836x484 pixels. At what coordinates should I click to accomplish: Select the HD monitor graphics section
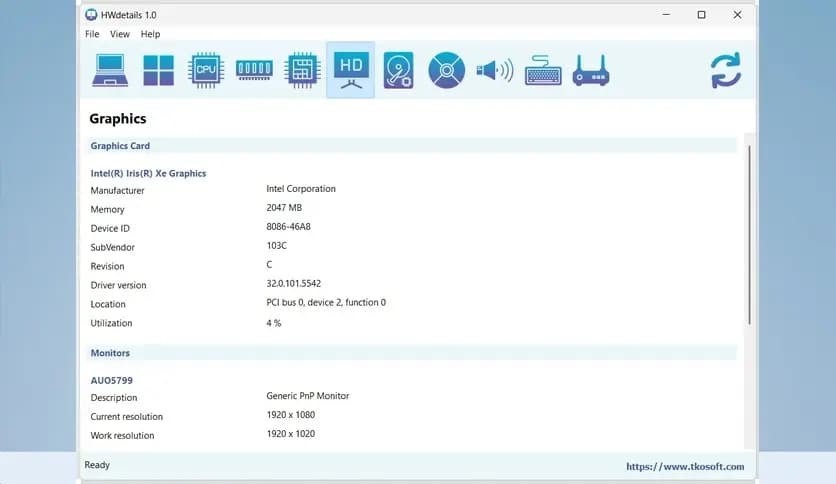tap(350, 70)
